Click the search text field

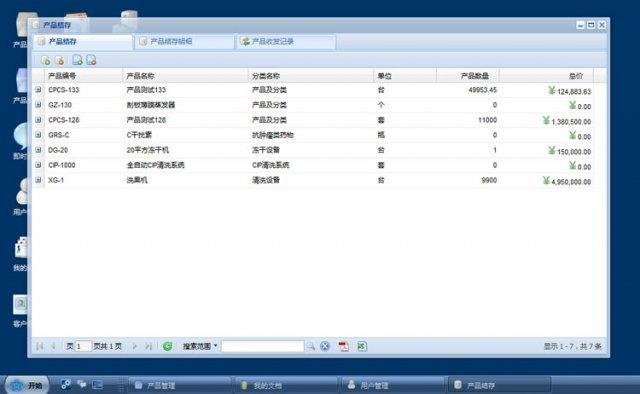coord(262,346)
